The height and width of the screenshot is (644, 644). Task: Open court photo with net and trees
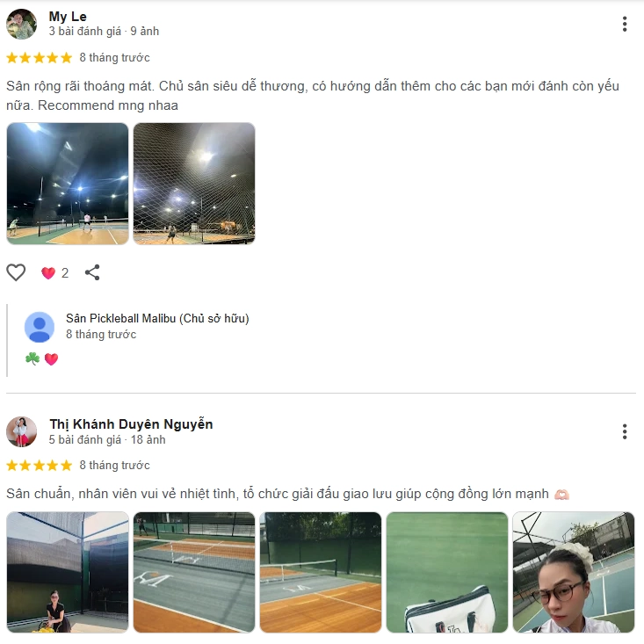point(321,572)
